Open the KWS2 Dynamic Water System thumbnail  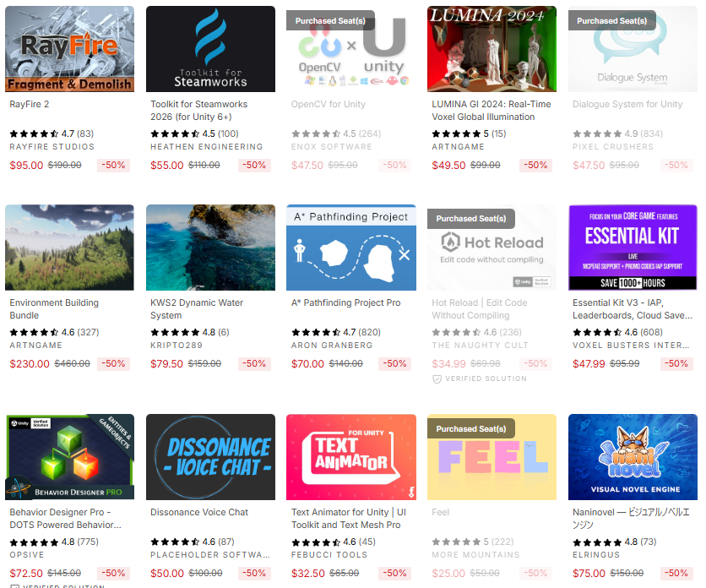coord(210,248)
